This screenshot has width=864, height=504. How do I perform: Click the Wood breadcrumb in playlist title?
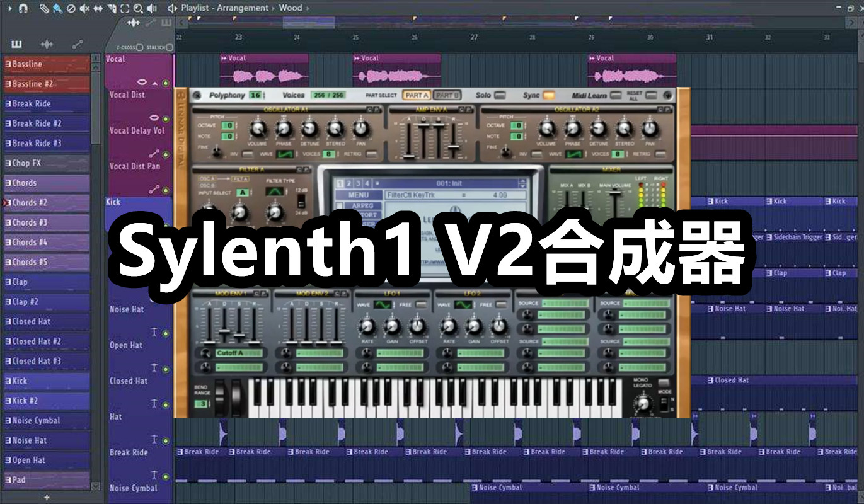[x=290, y=8]
